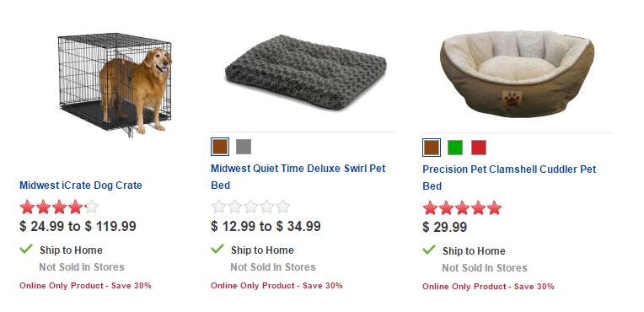Click Ship to Home checkmark under Clamshell Cuddler
Image resolution: width=644 pixels, height=312 pixels.
(x=429, y=250)
